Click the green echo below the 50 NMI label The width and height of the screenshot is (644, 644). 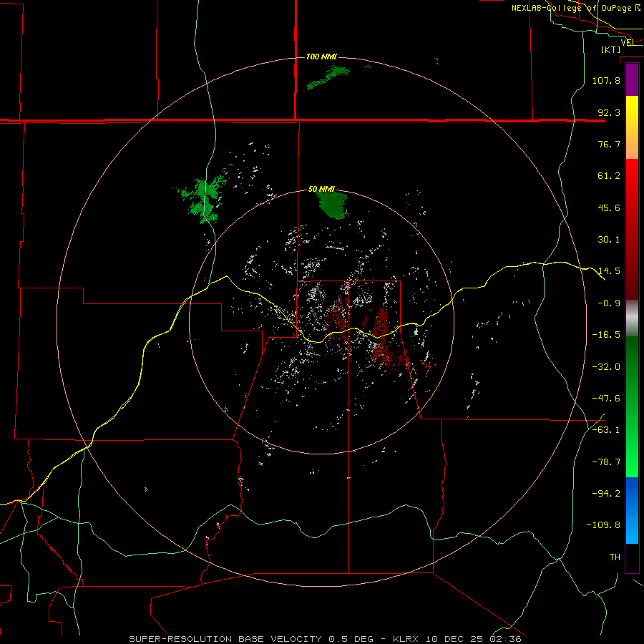(333, 205)
